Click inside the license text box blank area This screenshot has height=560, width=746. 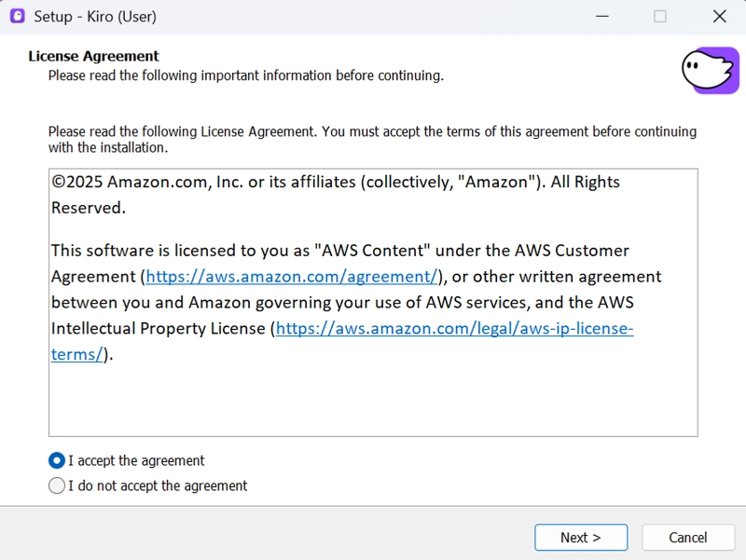(373, 401)
